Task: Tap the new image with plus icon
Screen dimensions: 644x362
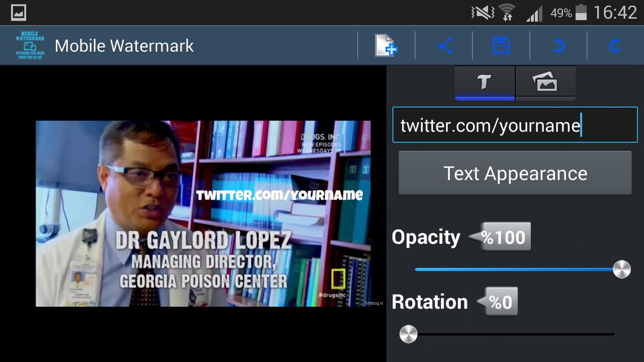Action: click(x=386, y=46)
